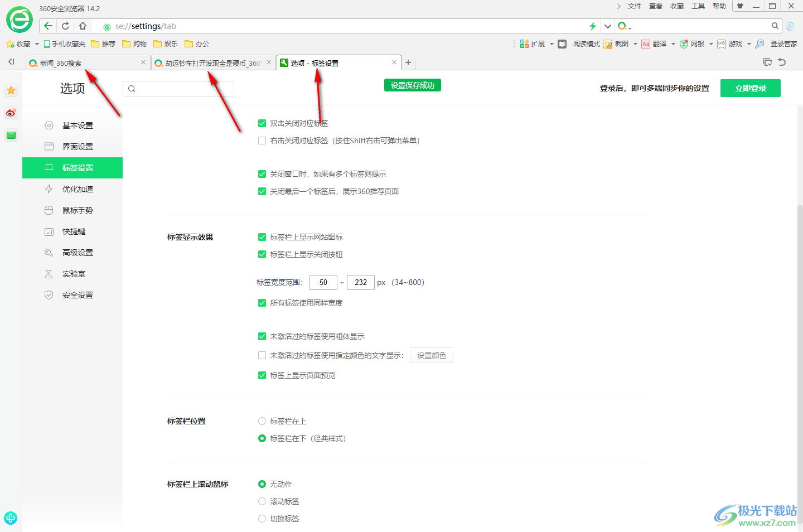Expand the 扩展 dropdown arrow
This screenshot has height=532, width=803.
pyautogui.click(x=552, y=43)
